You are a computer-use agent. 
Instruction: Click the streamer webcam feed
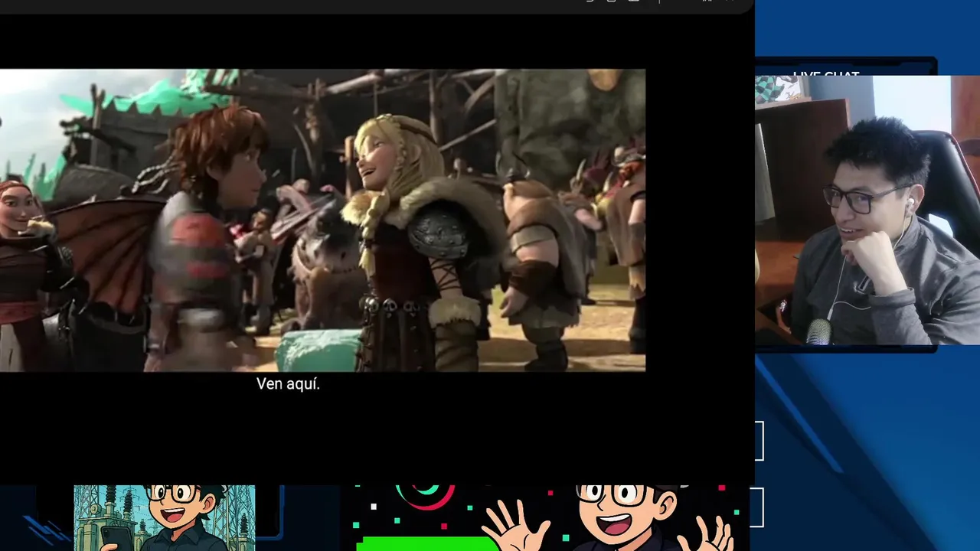(x=867, y=210)
